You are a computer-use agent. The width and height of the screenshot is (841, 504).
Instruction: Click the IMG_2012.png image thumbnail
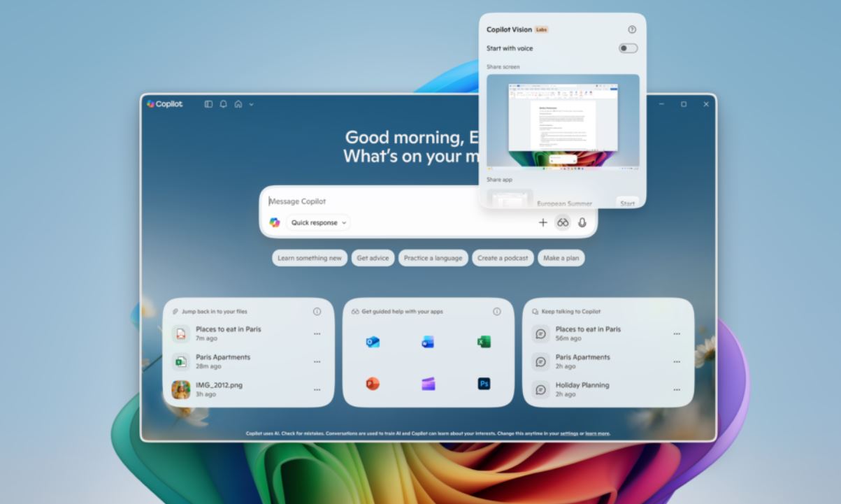coord(181,389)
